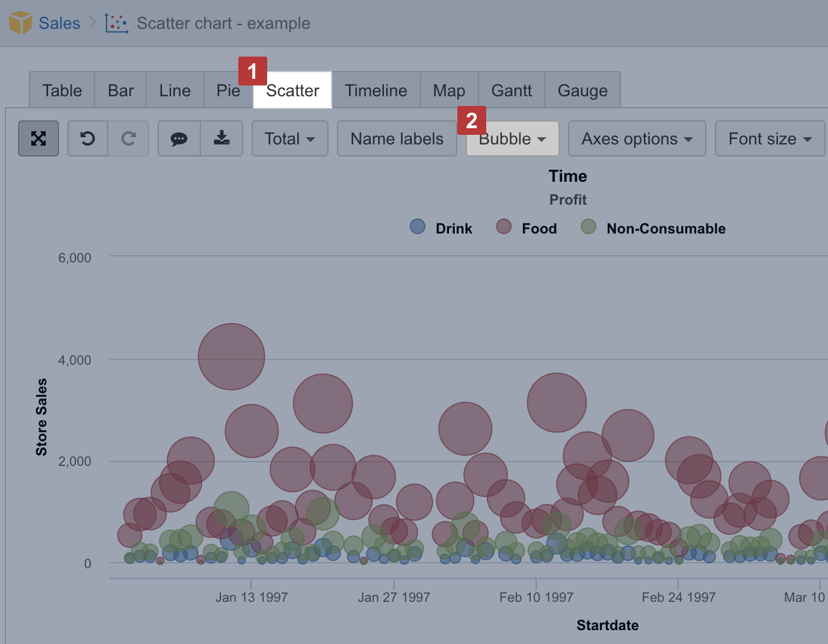Open comments via the speech bubble icon
Image resolution: width=828 pixels, height=644 pixels.
tap(179, 138)
